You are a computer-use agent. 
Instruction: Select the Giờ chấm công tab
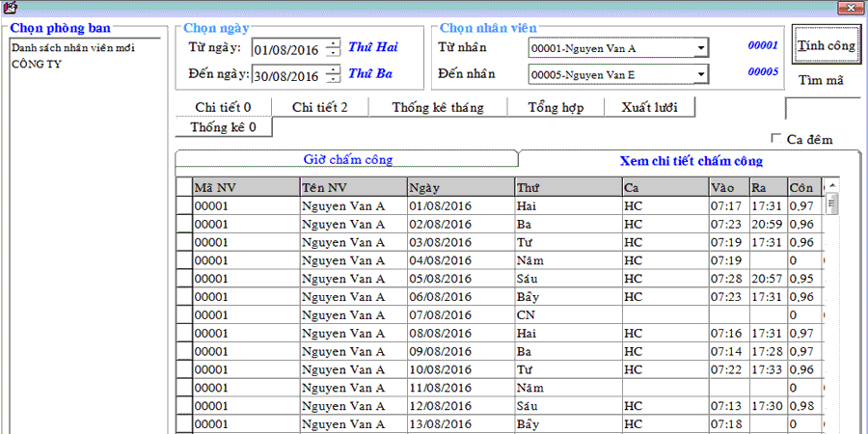pyautogui.click(x=347, y=159)
